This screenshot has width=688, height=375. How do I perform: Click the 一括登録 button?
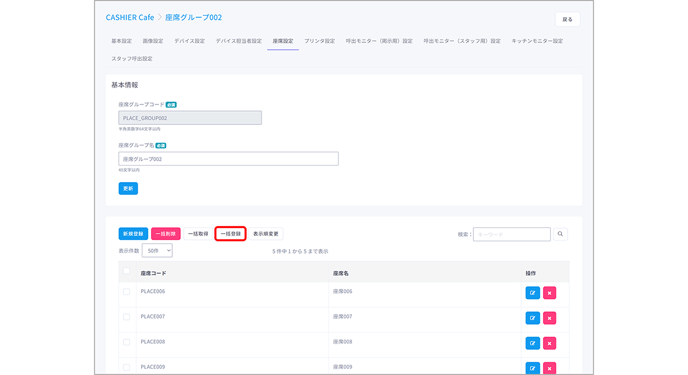(x=230, y=234)
